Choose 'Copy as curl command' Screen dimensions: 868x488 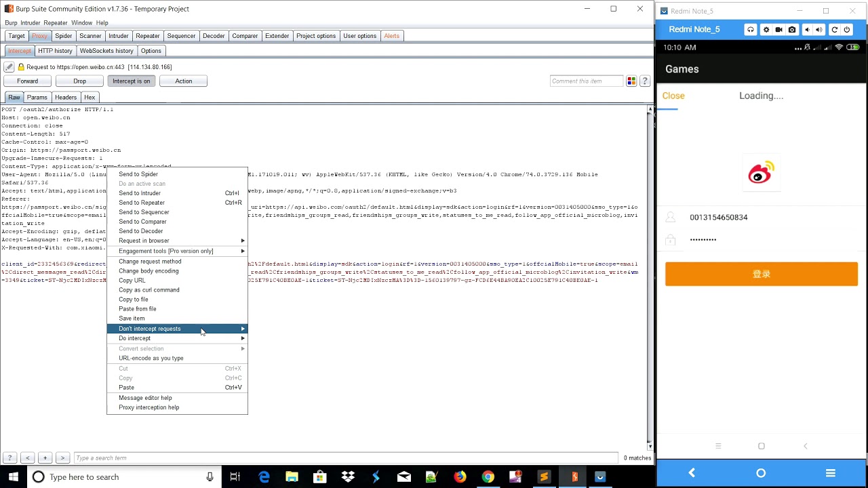178,290
